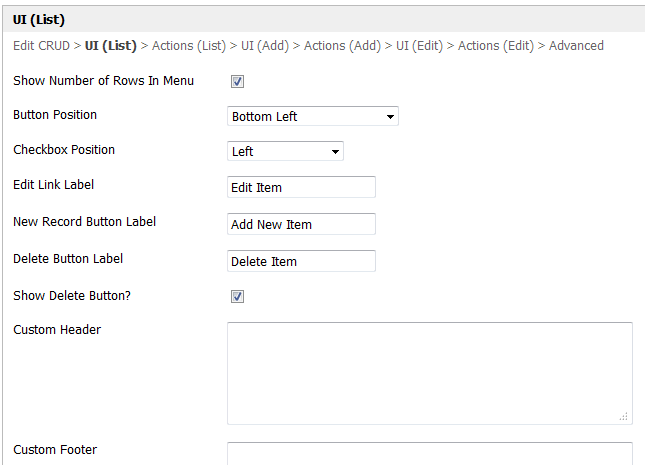Viewport: 645px width, 465px height.
Task: Click into the Delete Button Label field
Action: point(301,262)
